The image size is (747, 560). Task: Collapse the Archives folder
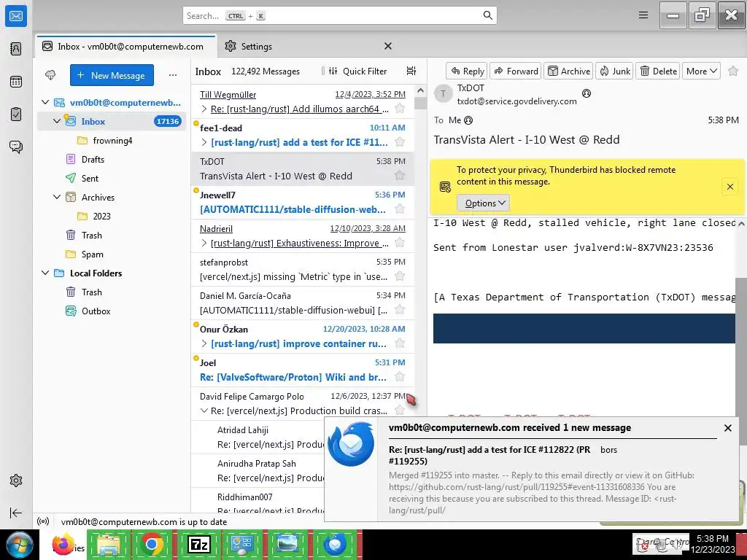coord(57,197)
